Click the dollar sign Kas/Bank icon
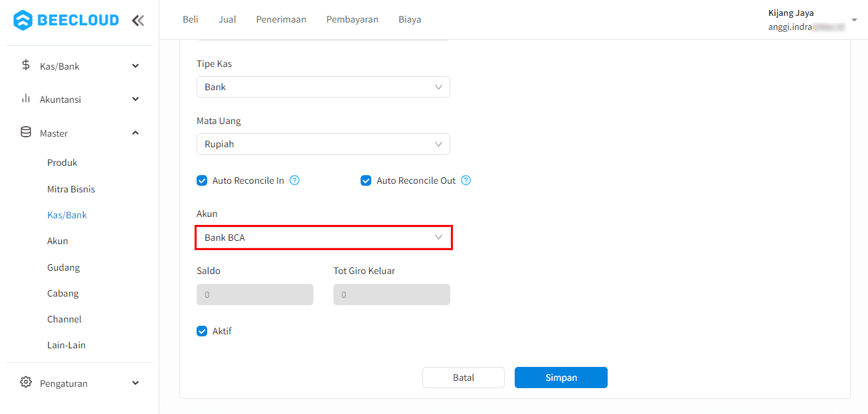Screen dimensions: 868x414 pyautogui.click(x=26, y=66)
